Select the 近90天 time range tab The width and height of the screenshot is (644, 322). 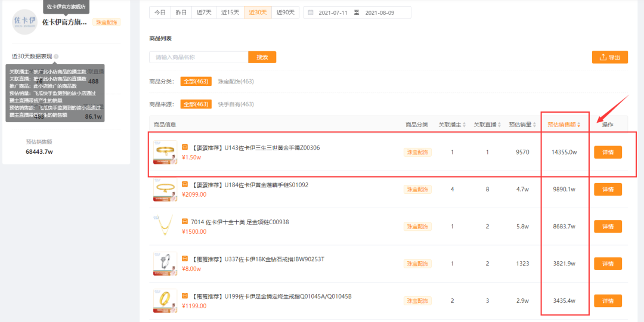tap(286, 13)
